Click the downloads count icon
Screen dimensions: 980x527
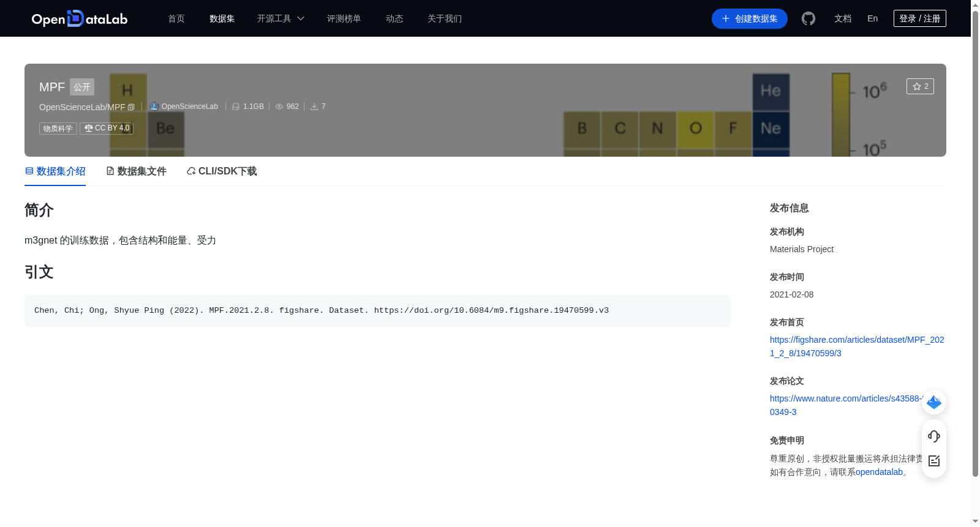[x=314, y=107]
